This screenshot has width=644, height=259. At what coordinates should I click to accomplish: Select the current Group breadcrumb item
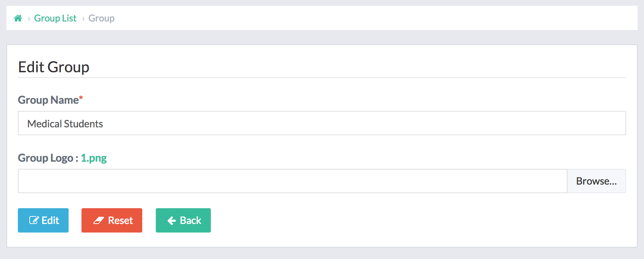point(101,18)
